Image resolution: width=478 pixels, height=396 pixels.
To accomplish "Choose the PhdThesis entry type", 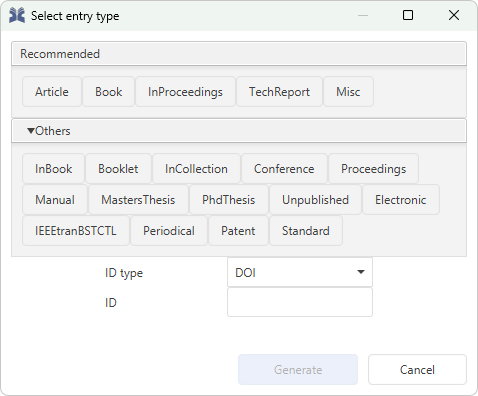I will click(x=229, y=200).
